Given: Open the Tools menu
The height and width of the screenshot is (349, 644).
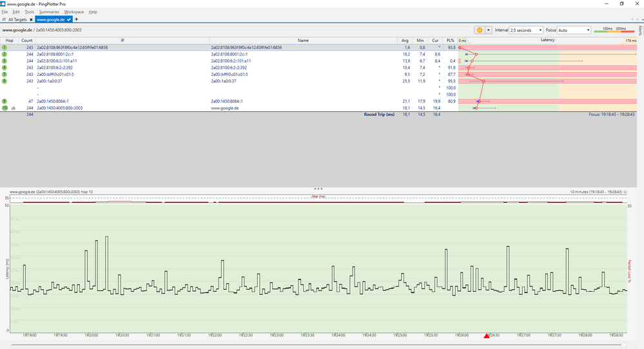Looking at the screenshot, I should tap(30, 12).
